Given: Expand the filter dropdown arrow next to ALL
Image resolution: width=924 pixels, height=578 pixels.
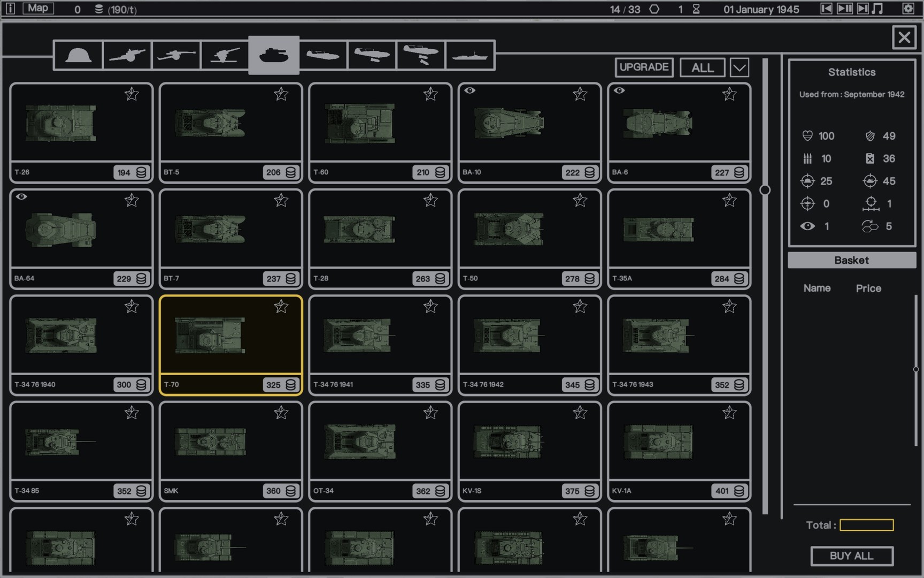Looking at the screenshot, I should pos(739,68).
